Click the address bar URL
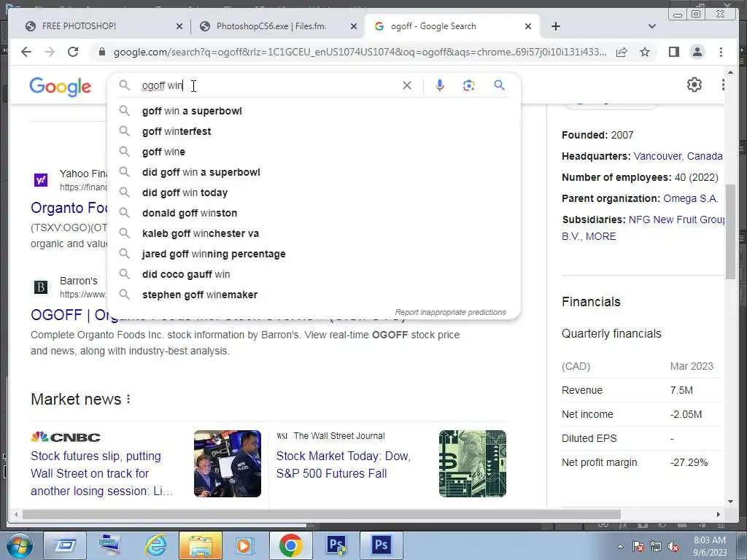Screen dimensions: 747x560 [x=360, y=52]
